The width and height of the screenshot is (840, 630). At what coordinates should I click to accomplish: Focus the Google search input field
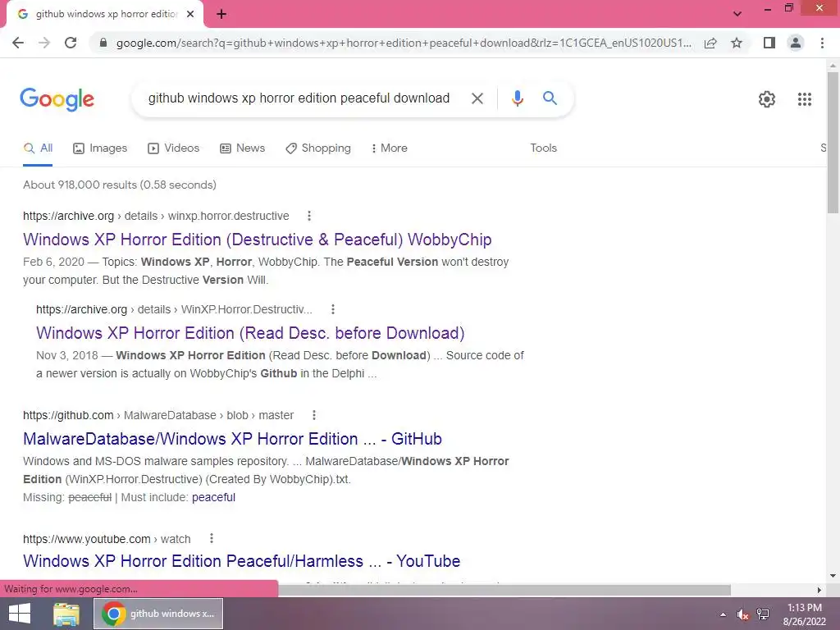point(299,98)
